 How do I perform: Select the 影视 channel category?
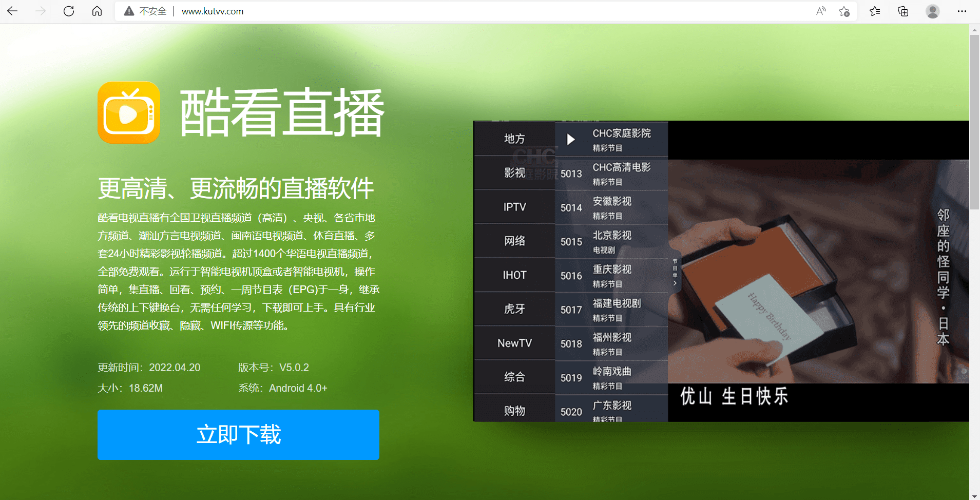click(513, 172)
